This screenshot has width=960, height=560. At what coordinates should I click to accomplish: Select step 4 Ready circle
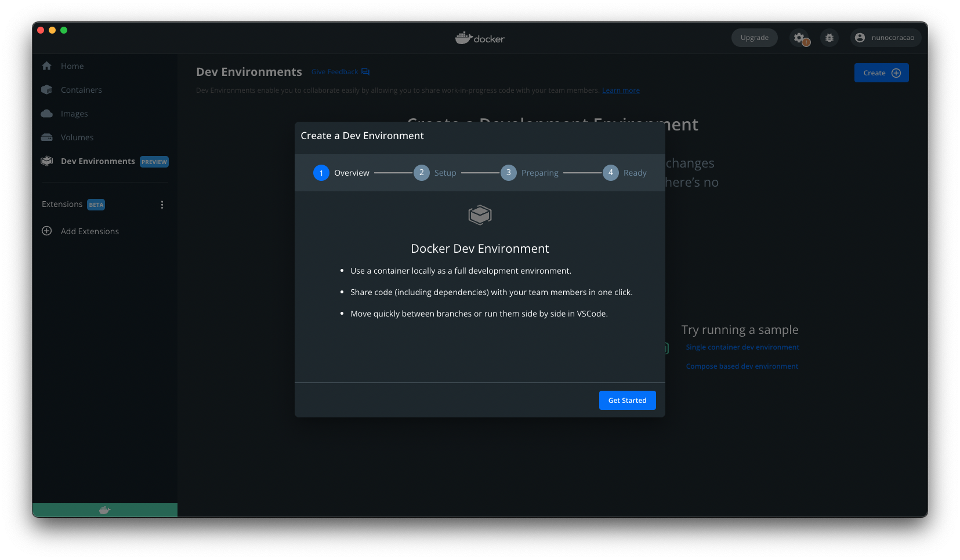[x=611, y=173]
